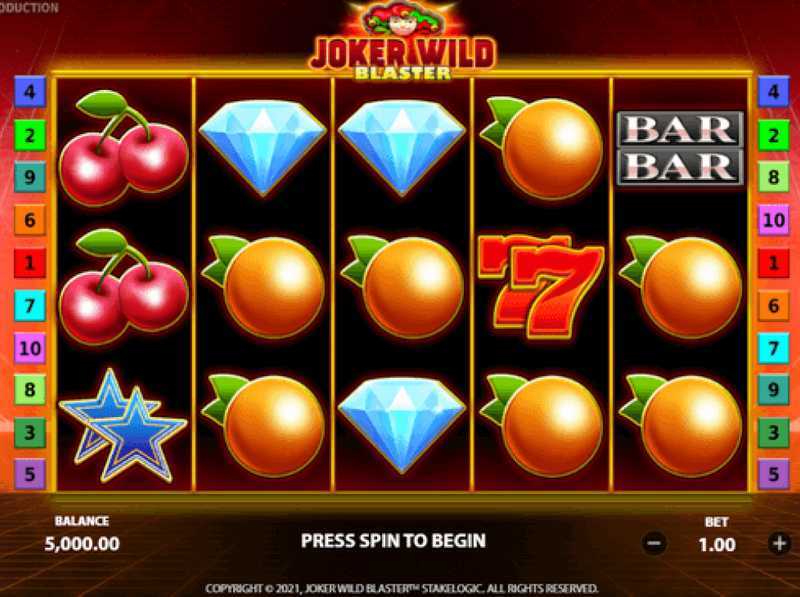Click the double BAR symbol
Screen dimensions: 800x597
tap(680, 148)
